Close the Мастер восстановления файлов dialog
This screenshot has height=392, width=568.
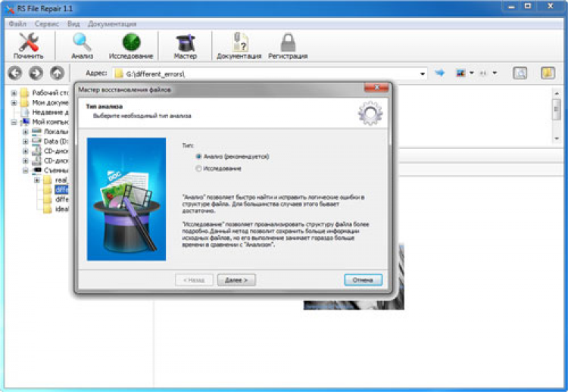click(376, 87)
